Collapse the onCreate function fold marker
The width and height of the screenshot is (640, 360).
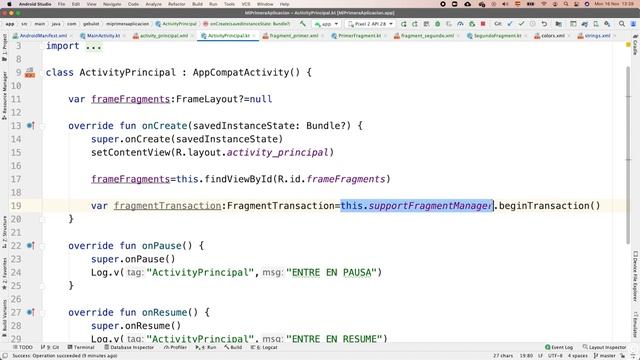pos(42,126)
